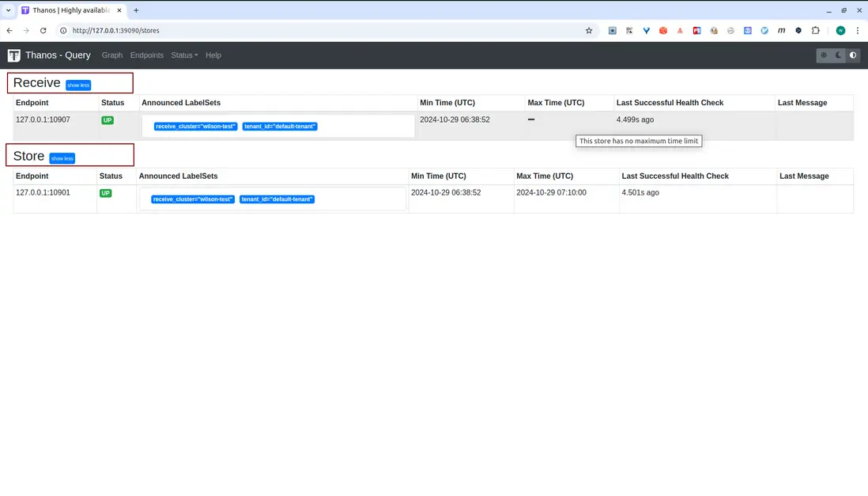Click UP status badge for Store endpoint
868x496 pixels.
coord(106,193)
